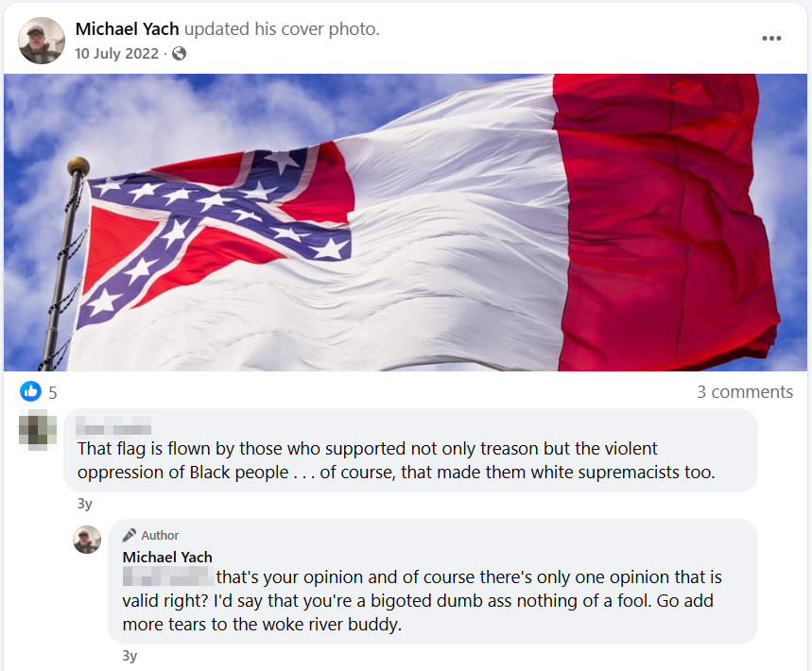The height and width of the screenshot is (671, 812).
Task: Open the flag cover photo
Action: click(406, 223)
